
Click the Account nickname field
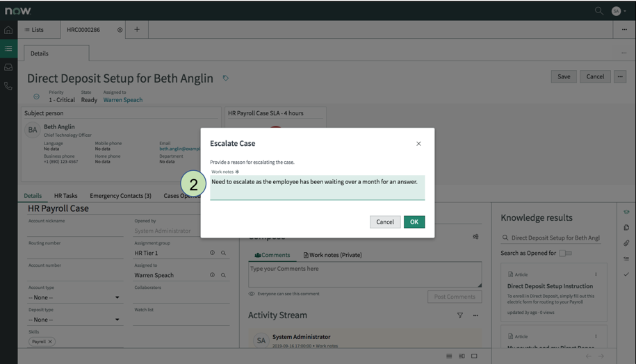(75, 231)
